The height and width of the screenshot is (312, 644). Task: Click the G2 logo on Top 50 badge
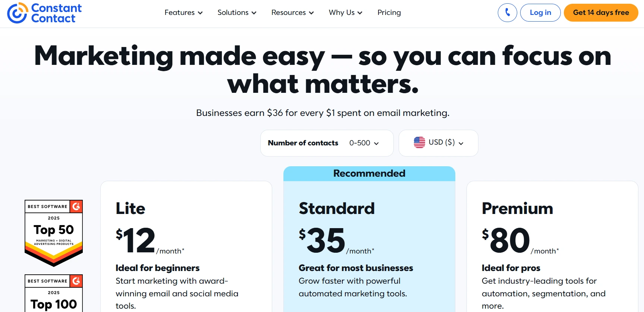76,206
